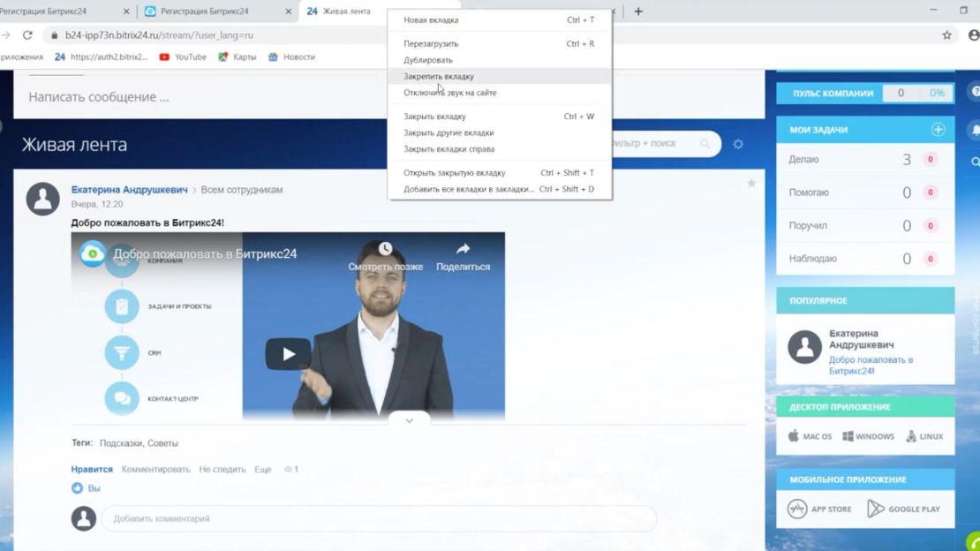Open the Карты bookmark

point(237,57)
